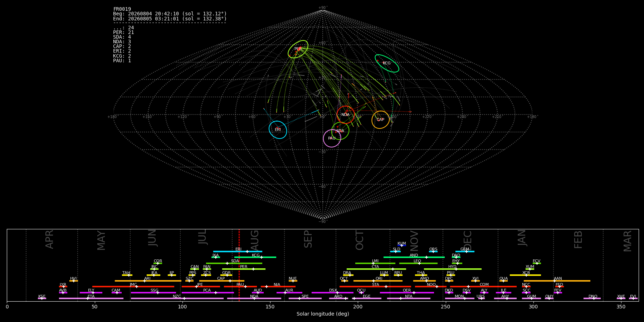This screenshot has height=322, width=644.
Task: Select the QUA shower marker in January
Action: [503, 281]
